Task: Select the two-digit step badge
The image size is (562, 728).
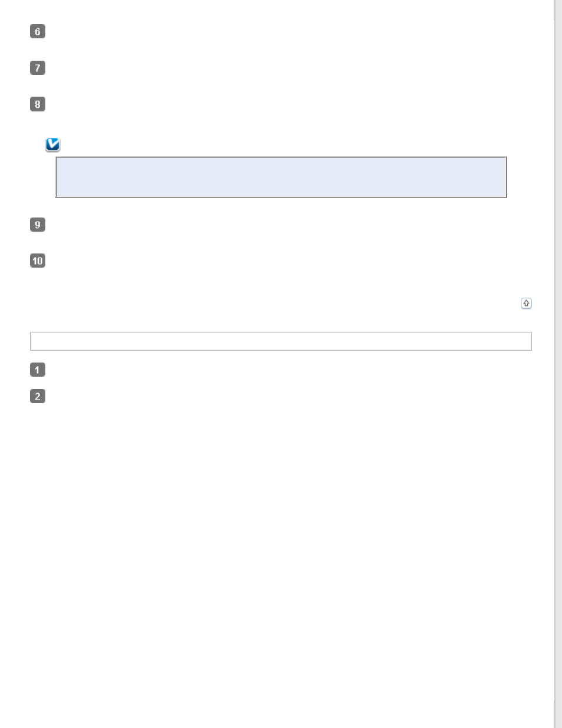Action: (38, 261)
